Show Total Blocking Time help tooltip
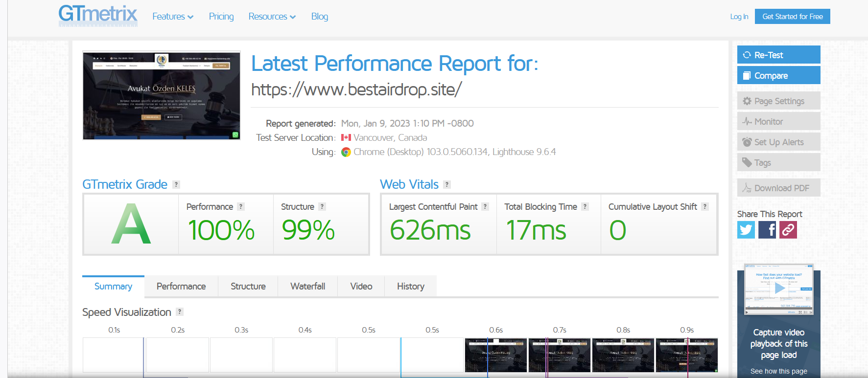This screenshot has height=378, width=868. pyautogui.click(x=585, y=207)
